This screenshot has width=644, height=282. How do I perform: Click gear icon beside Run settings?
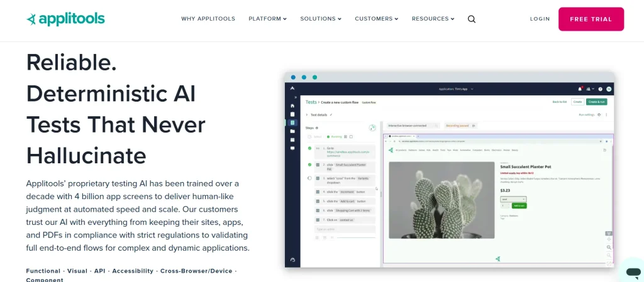click(x=599, y=115)
